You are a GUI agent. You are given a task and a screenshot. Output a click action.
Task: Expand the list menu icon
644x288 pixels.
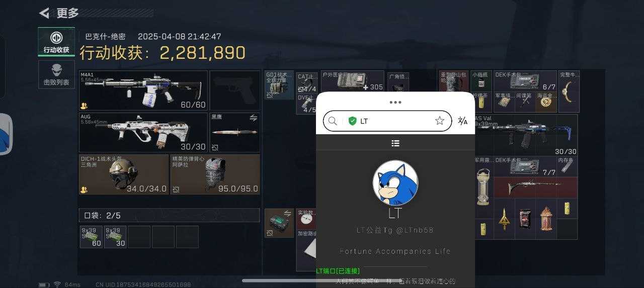coord(395,143)
